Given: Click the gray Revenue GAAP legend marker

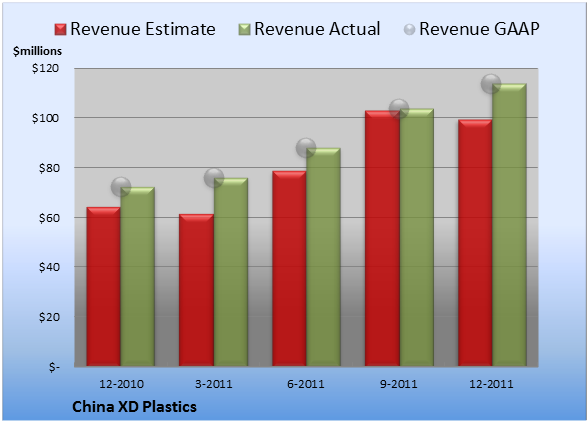Looking at the screenshot, I should pyautogui.click(x=410, y=30).
